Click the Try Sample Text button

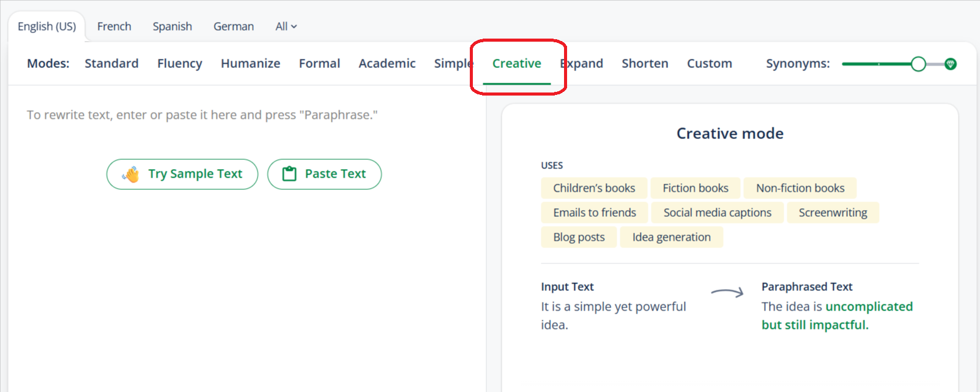pos(182,173)
